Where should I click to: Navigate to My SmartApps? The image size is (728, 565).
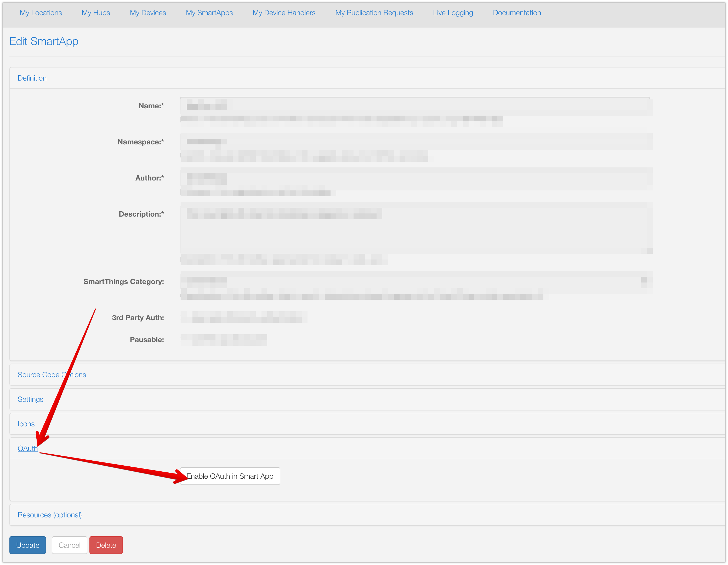tap(209, 13)
